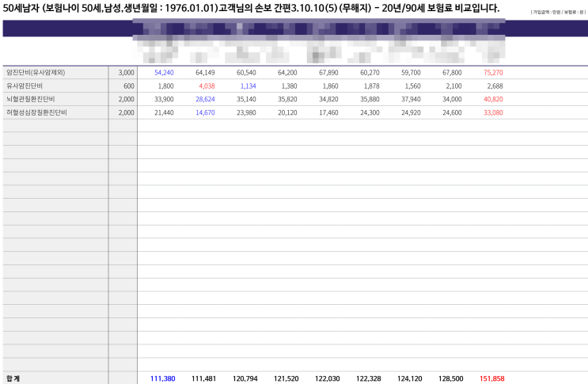Viewport: 588px width, 384px height.
Task: Click the blue 111,380 total
Action: [163, 378]
